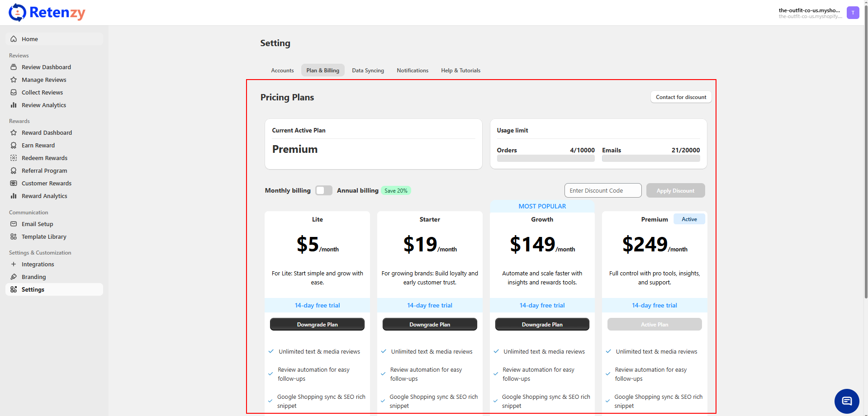Viewport: 868px width, 416px height.
Task: Click the Retenzy logo
Action: [x=47, y=13]
